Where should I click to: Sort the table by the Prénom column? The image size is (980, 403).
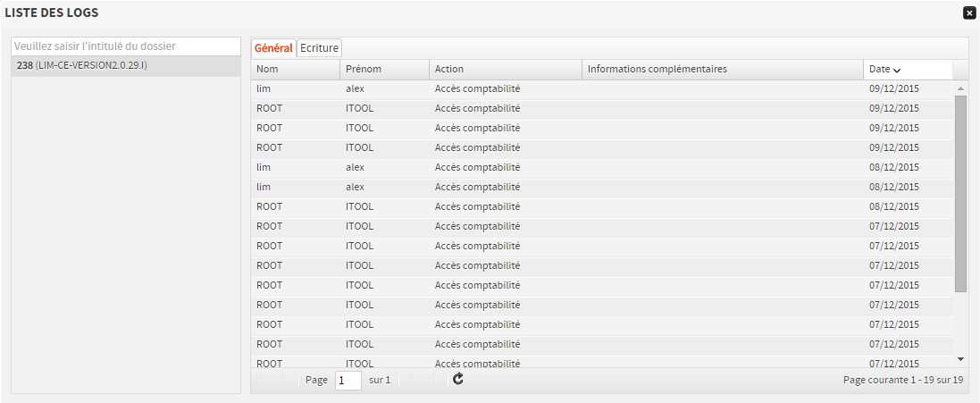click(384, 70)
